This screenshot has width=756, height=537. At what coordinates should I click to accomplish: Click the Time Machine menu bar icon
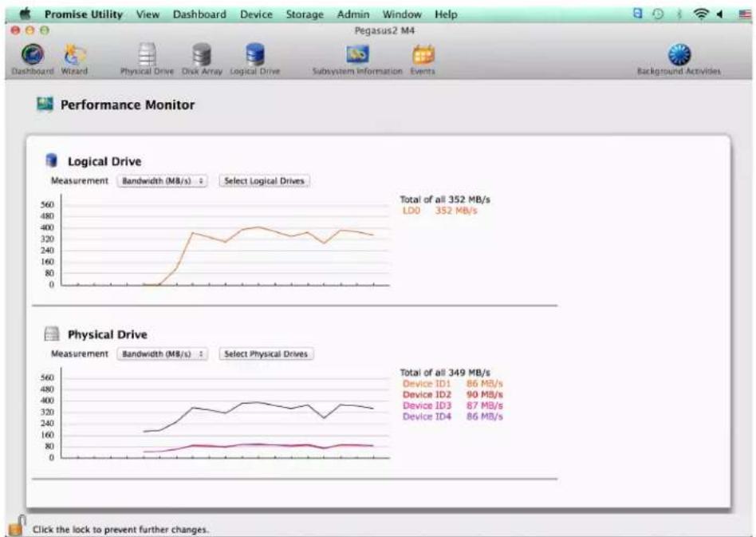[658, 14]
